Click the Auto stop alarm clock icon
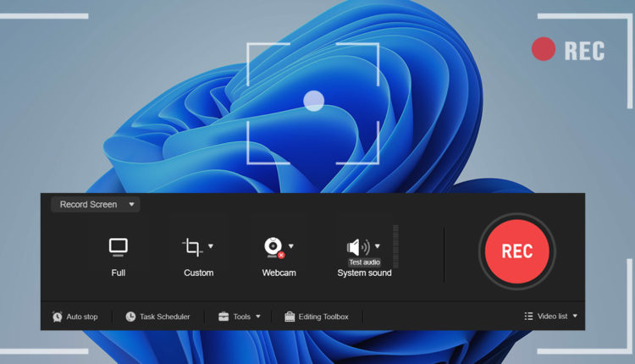Screen dimensions: 635x364 pos(58,317)
